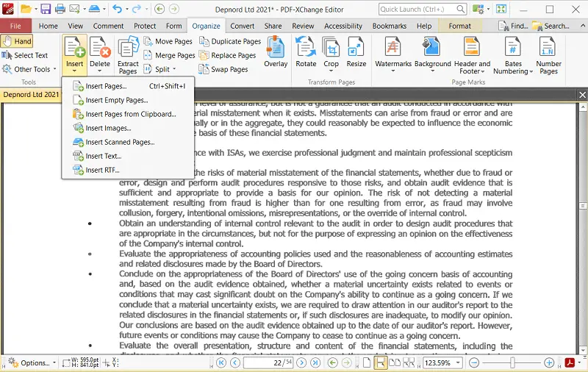This screenshot has height=372, width=588.
Task: Expand the Split dropdown arrow
Action: tap(174, 69)
